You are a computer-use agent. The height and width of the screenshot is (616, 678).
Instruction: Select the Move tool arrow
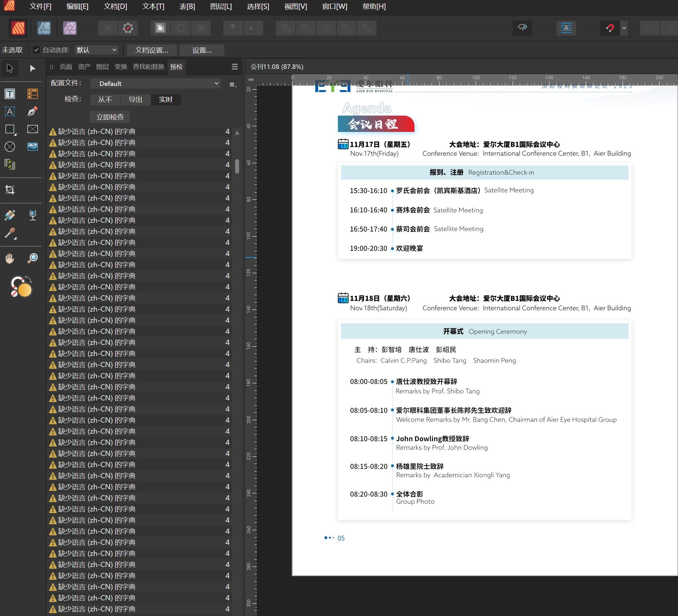coord(10,68)
